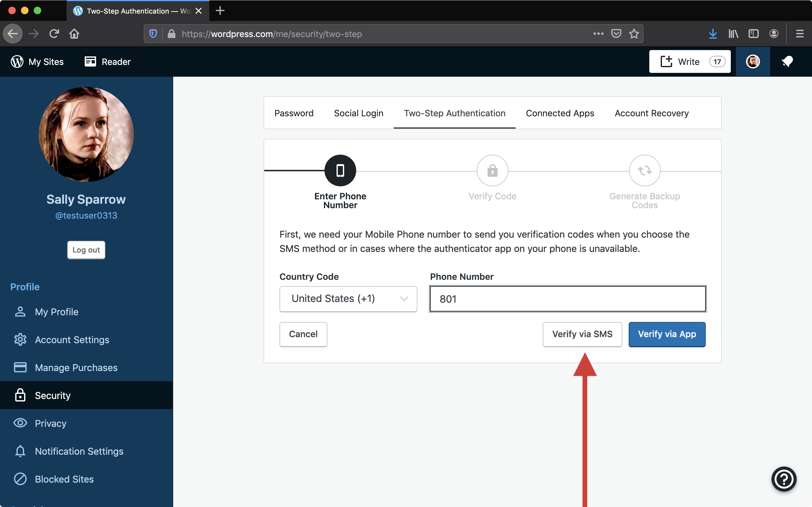This screenshot has height=507, width=812.
Task: Focus the Phone Number input field
Action: [567, 299]
